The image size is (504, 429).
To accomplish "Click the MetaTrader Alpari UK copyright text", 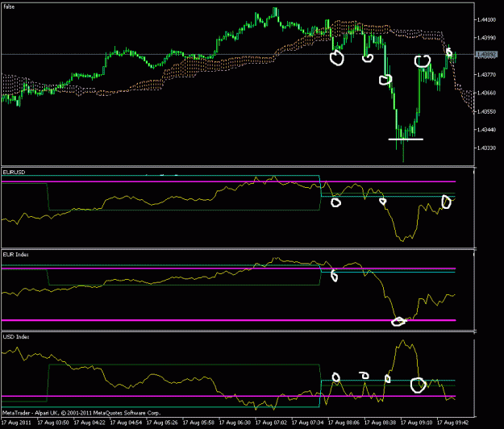I will [x=81, y=413].
